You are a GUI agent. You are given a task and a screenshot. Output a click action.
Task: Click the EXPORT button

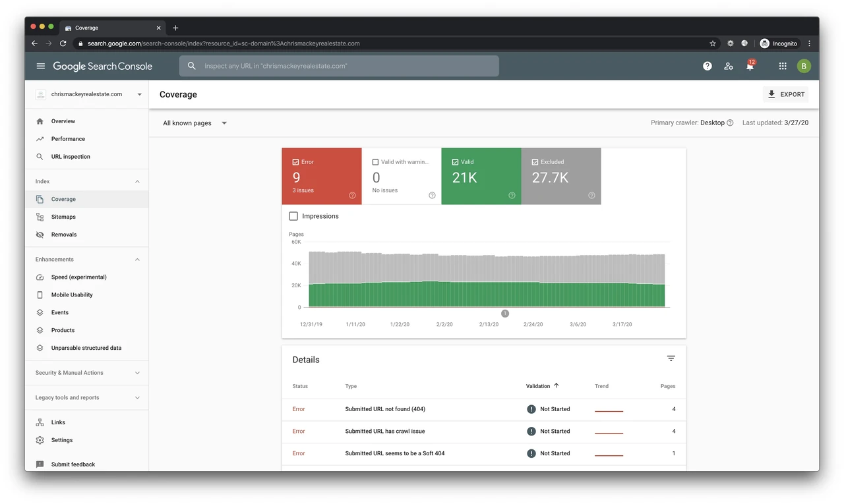pos(786,94)
